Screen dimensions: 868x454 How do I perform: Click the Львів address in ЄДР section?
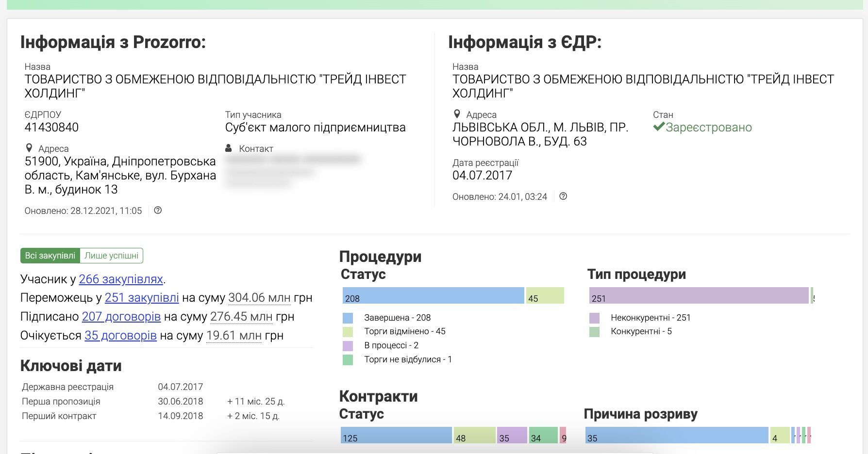(x=540, y=134)
